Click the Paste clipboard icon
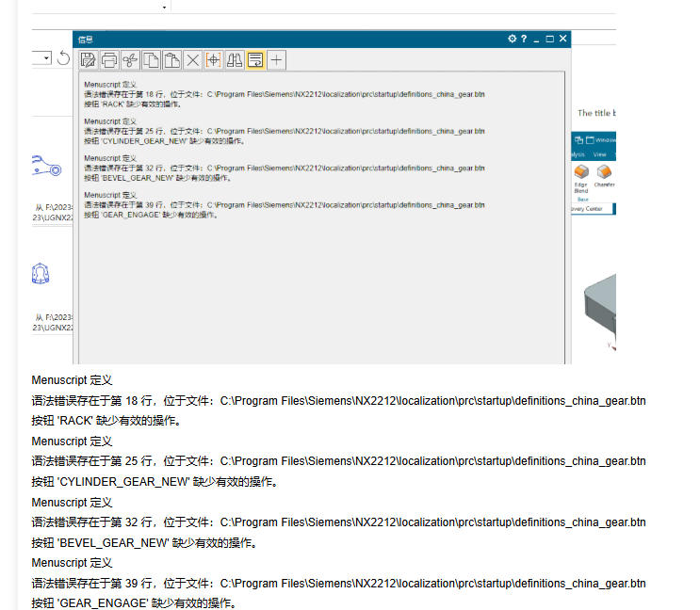Viewport: 700px width, 610px height. pyautogui.click(x=171, y=59)
